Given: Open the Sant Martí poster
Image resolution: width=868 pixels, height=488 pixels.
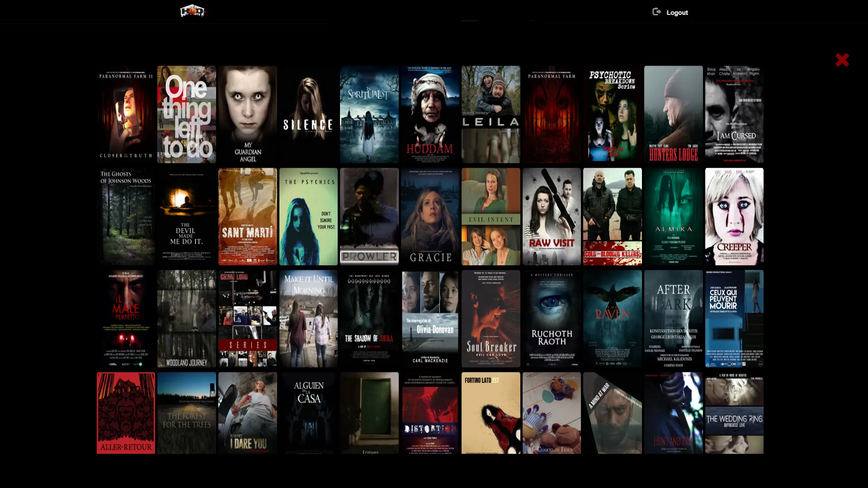Looking at the screenshot, I should click(248, 216).
